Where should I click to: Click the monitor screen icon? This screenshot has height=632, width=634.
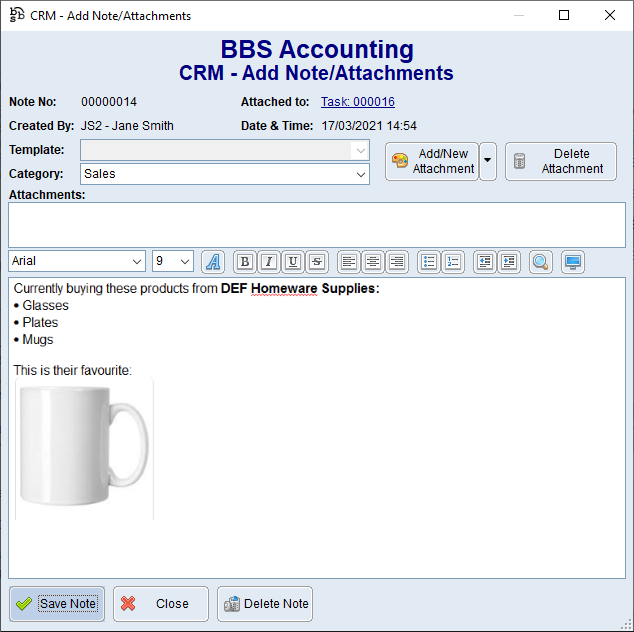coord(573,261)
